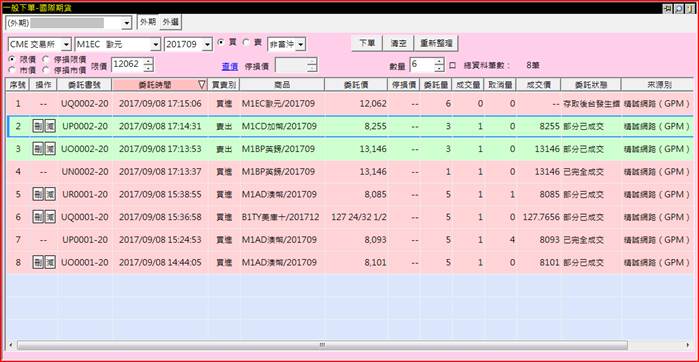Increase the 數量 quantity with the up arrow
Image resolution: width=699 pixels, height=362 pixels.
point(439,61)
